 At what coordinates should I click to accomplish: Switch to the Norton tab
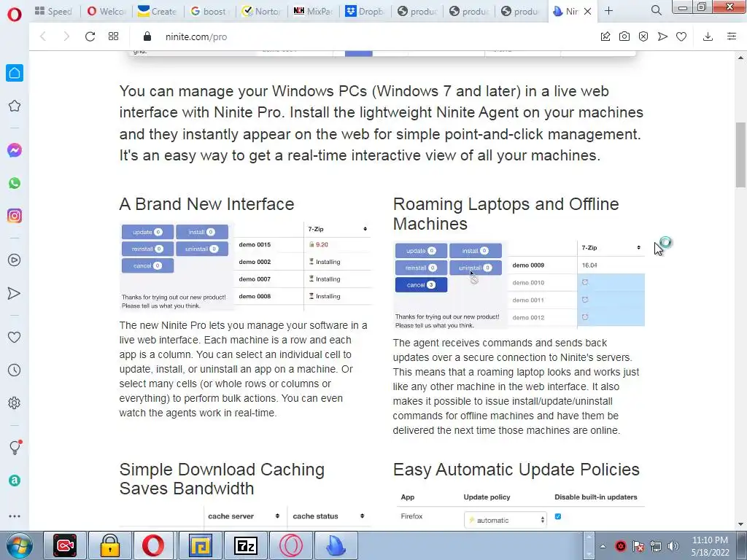261,11
